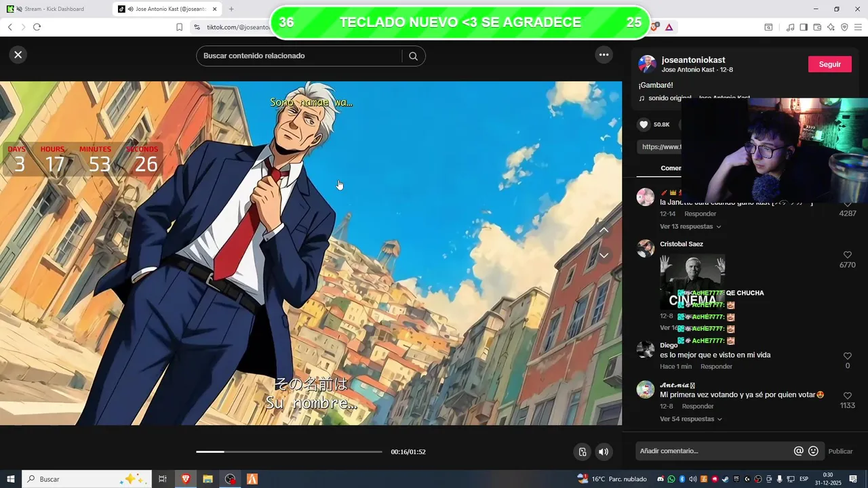Go back in browser history
Image resolution: width=868 pixels, height=488 pixels.
[x=10, y=27]
